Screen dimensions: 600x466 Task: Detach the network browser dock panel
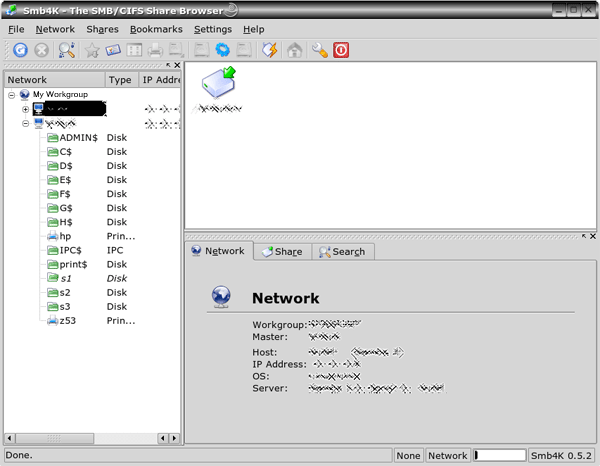pyautogui.click(x=168, y=65)
